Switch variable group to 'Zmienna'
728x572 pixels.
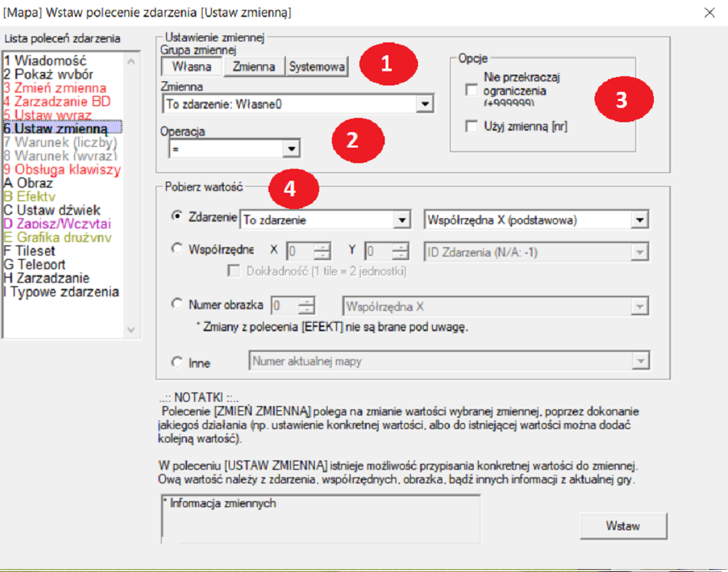tap(254, 67)
